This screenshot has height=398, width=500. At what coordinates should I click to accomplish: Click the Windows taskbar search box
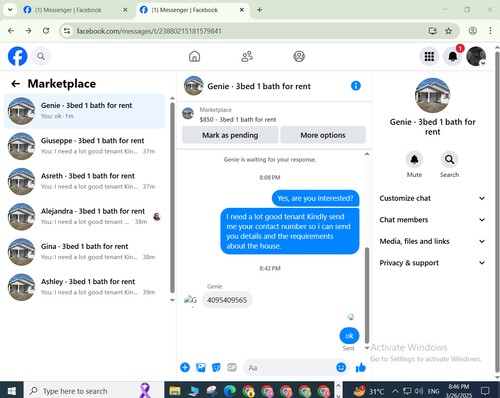click(x=93, y=390)
